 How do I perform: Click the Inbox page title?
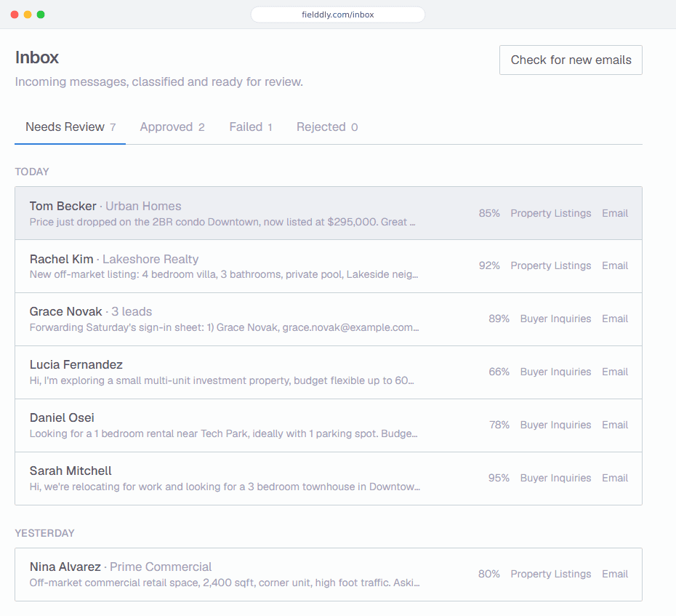click(x=36, y=57)
